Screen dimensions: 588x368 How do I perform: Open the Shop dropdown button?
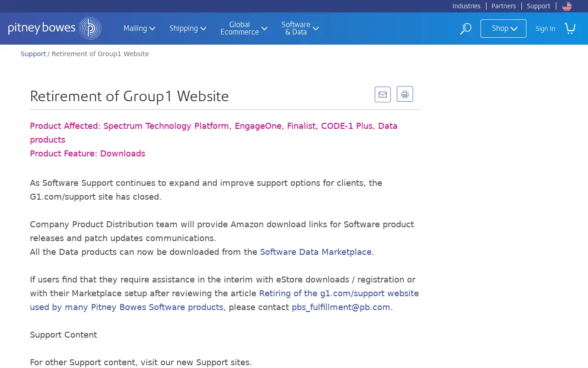[503, 29]
